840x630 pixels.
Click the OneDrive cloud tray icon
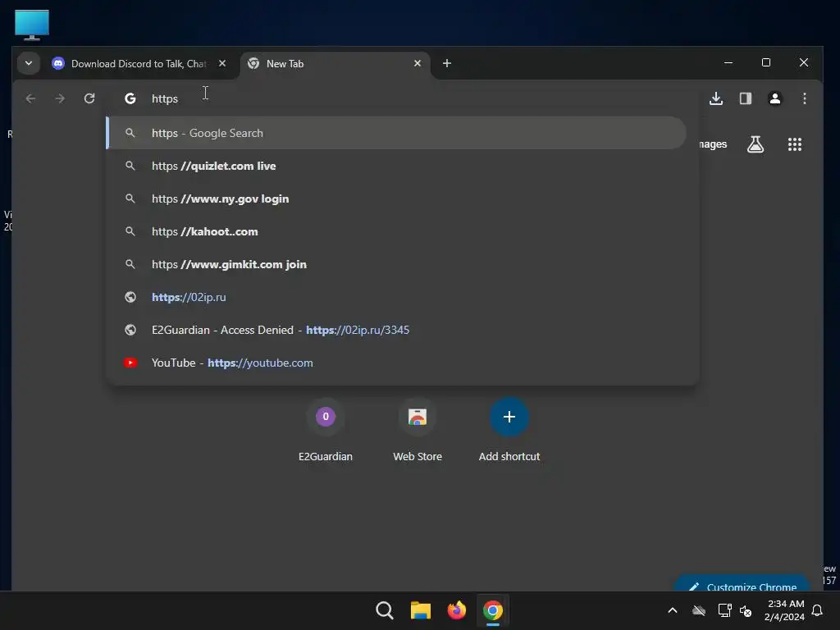tap(699, 610)
